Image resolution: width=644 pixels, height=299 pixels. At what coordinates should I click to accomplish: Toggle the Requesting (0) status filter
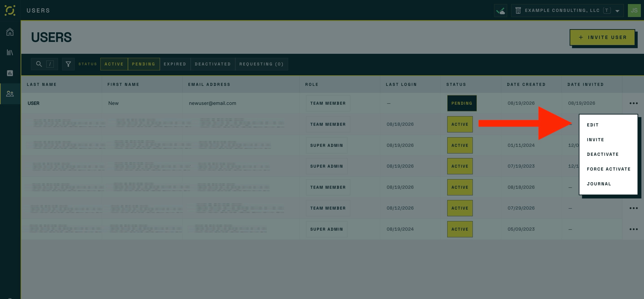(x=261, y=64)
